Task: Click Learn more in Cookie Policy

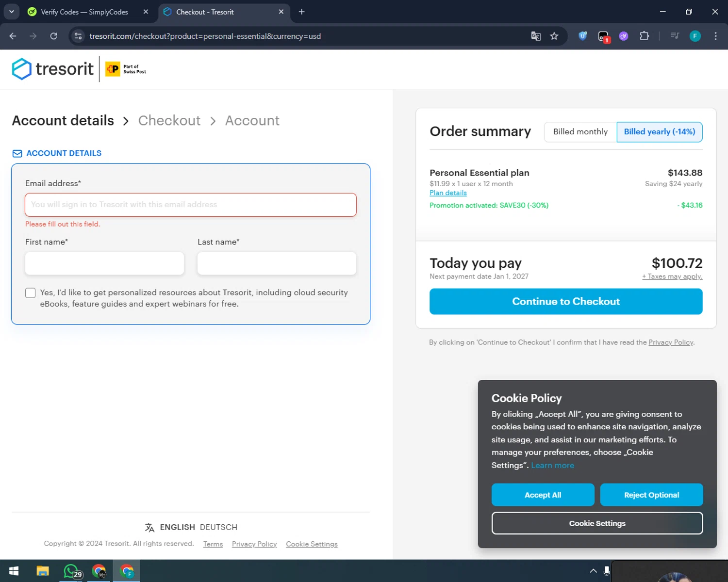Action: pos(552,465)
